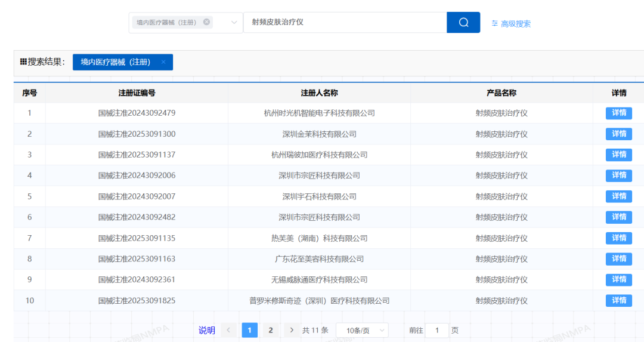
Task: Go to previous page arrow
Action: (x=229, y=330)
